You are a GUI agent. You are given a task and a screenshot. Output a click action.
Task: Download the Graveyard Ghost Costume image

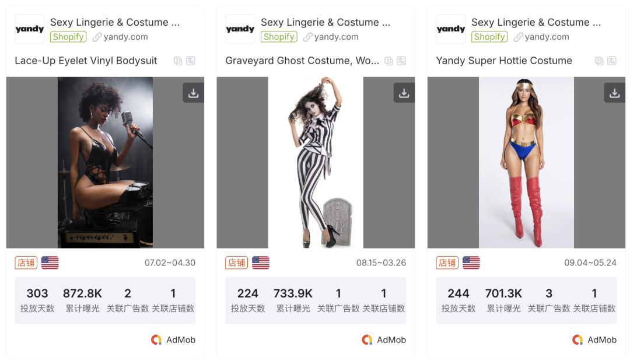pos(404,93)
